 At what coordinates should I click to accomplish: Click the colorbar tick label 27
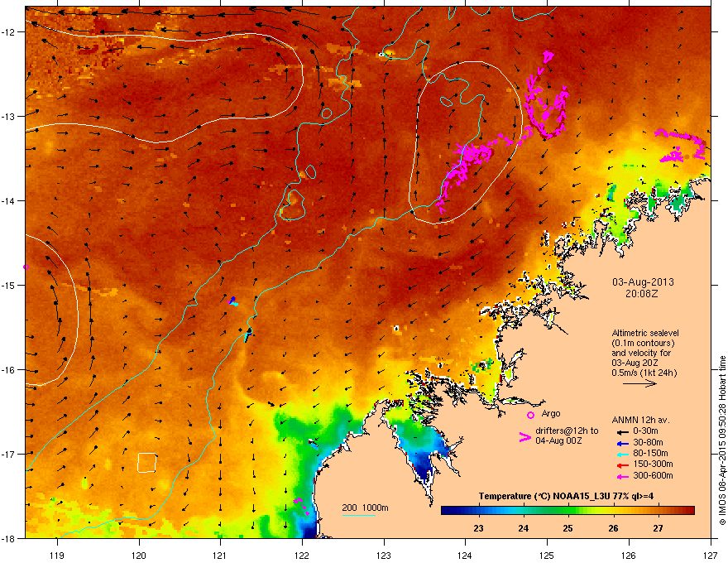658,528
